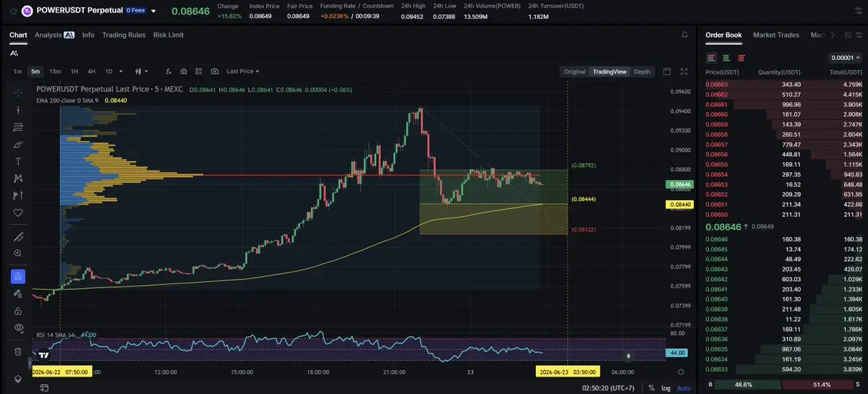The height and width of the screenshot is (394, 868).
Task: Show both bids and asks order book view
Action: coord(712,58)
